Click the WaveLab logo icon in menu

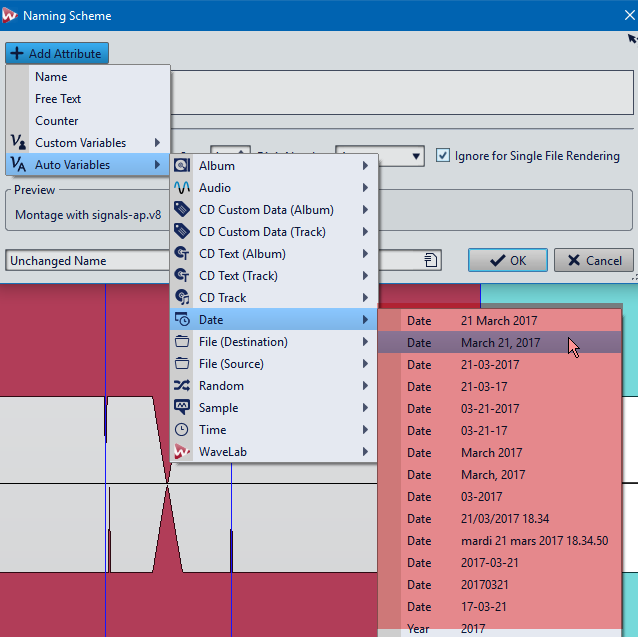pos(181,452)
